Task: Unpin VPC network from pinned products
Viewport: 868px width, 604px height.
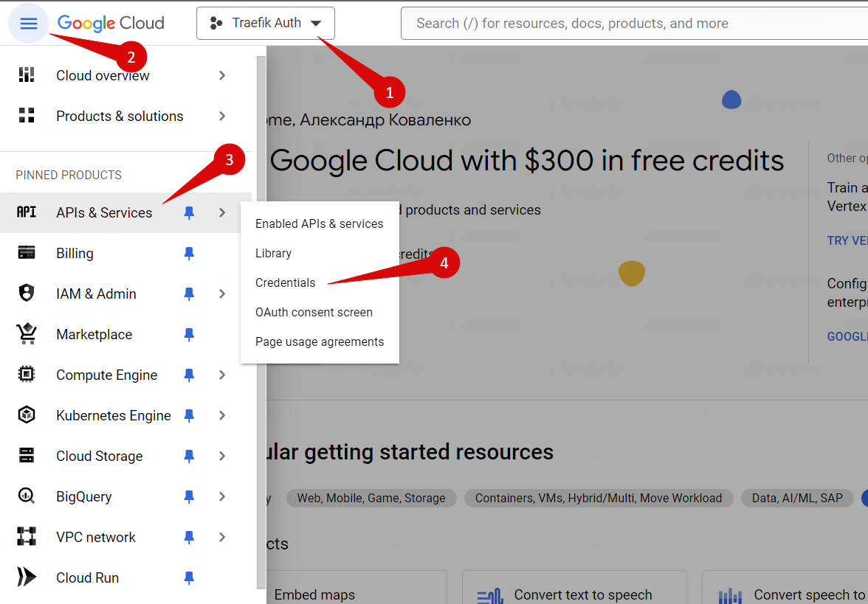Action: [x=189, y=537]
